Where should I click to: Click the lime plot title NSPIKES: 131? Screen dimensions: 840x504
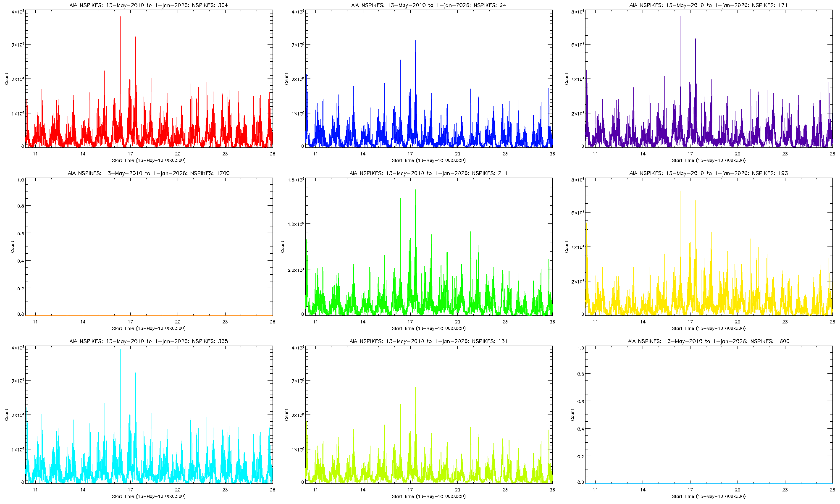428,341
